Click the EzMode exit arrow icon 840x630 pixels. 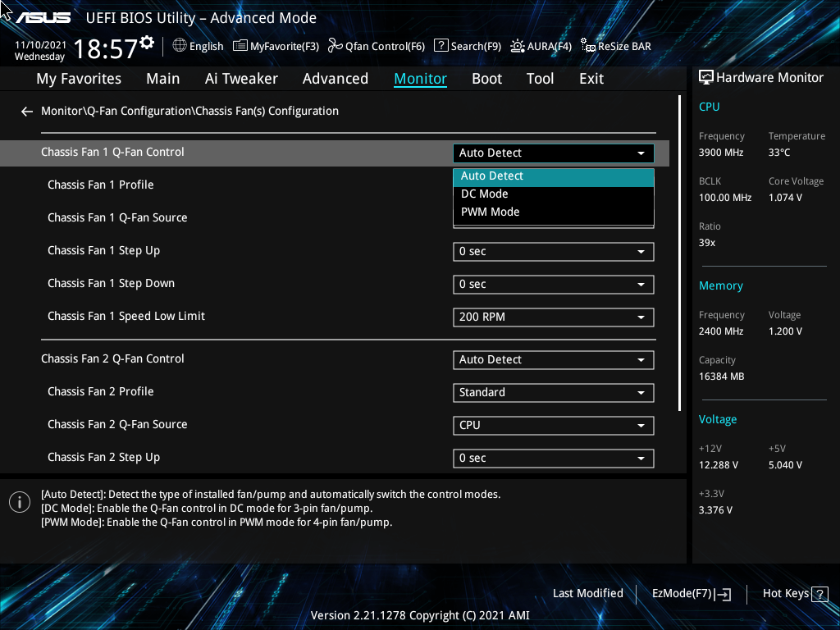[x=724, y=594]
